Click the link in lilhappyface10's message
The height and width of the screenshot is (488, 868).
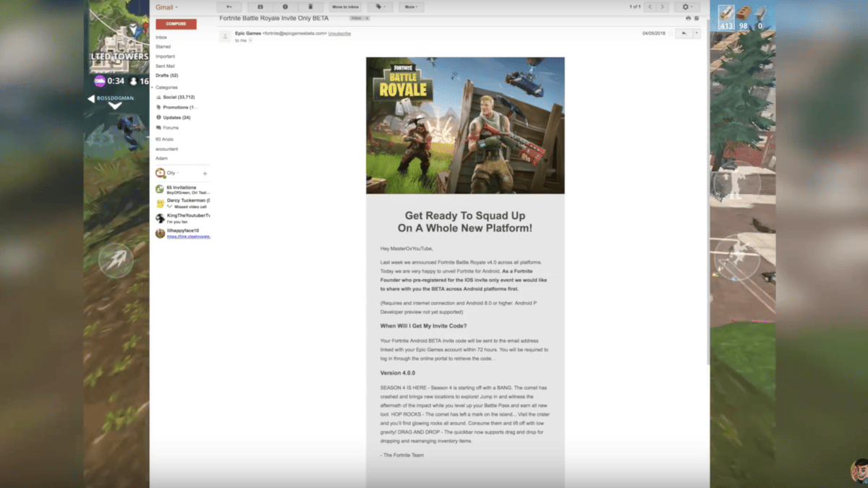188,236
